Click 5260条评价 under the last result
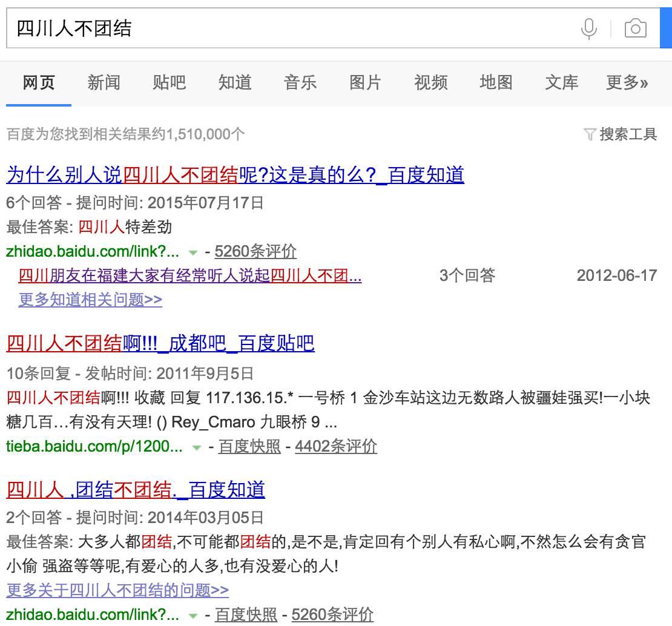The width and height of the screenshot is (672, 626). [x=332, y=615]
